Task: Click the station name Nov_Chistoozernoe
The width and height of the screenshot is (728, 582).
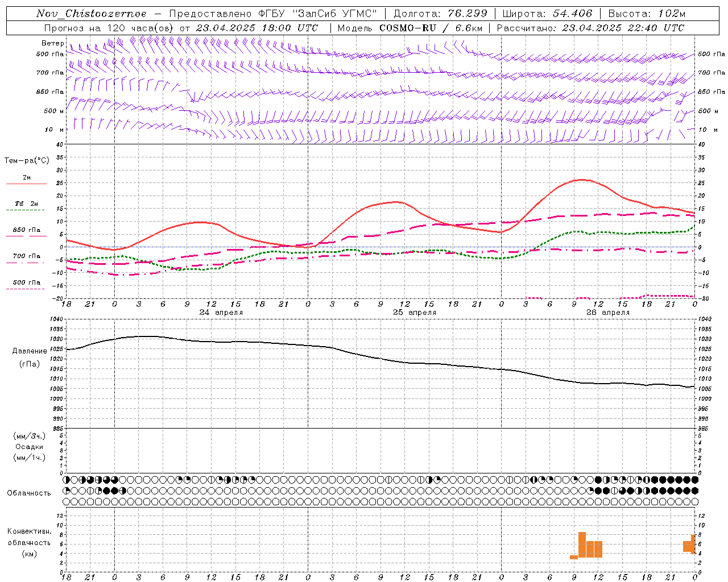Action: pos(91,14)
